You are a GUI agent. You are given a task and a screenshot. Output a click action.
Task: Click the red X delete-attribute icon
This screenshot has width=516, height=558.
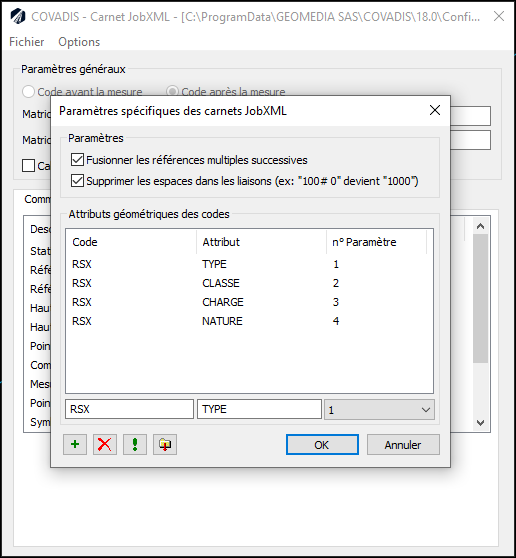point(105,444)
